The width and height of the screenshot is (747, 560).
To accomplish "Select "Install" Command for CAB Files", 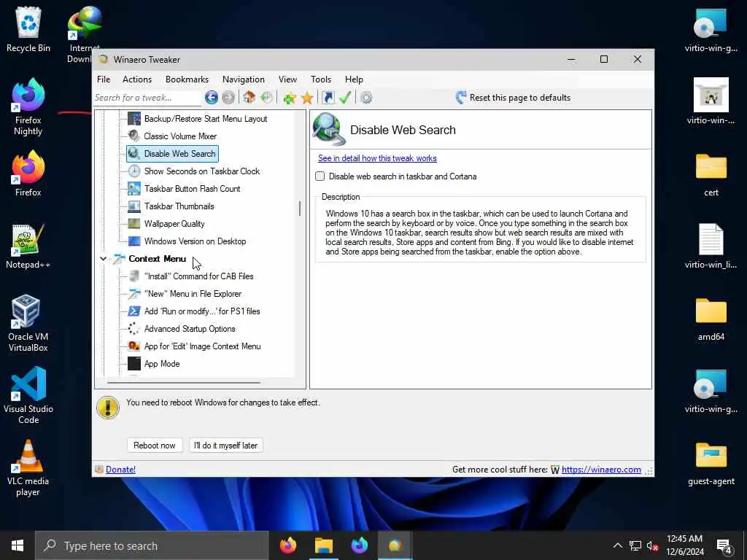I will point(198,276).
